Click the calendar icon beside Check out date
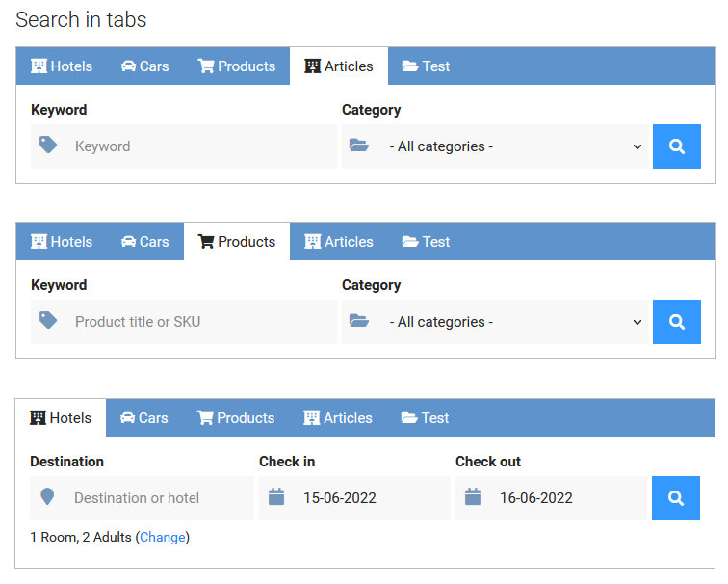The image size is (728, 584). 473,496
